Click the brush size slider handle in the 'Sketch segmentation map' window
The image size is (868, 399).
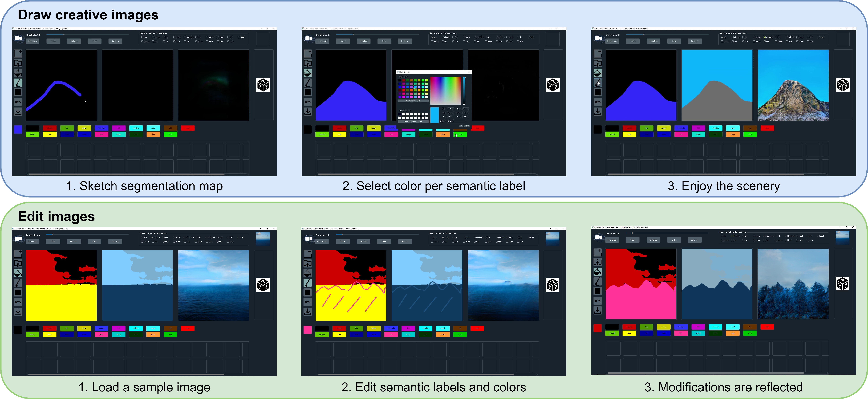coord(63,34)
